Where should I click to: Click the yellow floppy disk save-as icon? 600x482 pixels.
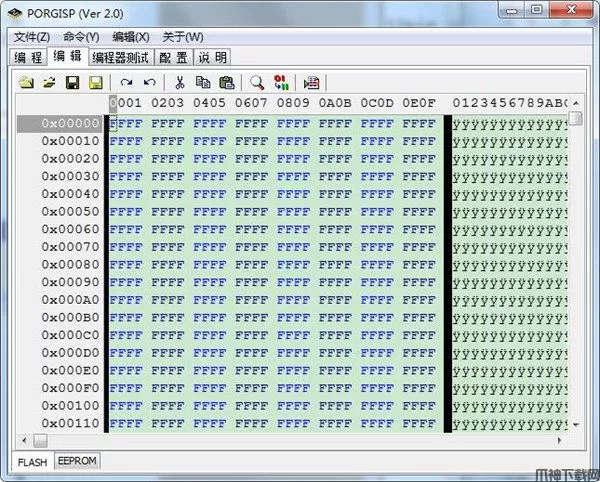click(96, 82)
